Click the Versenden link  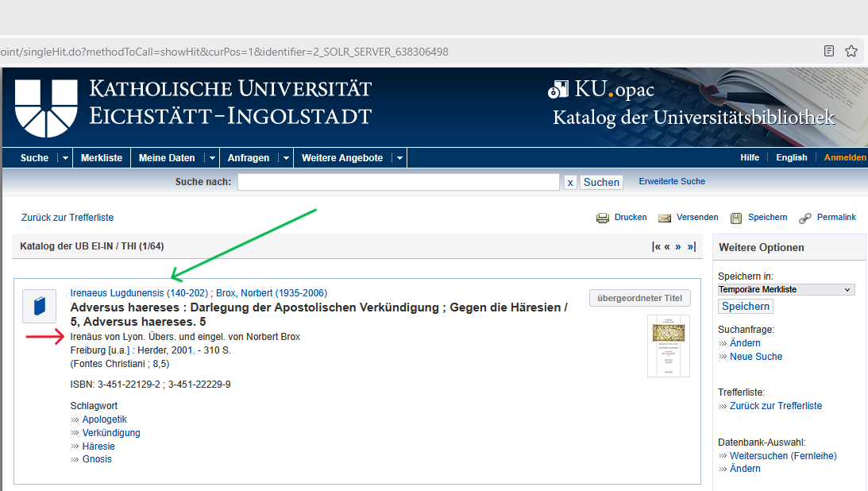click(x=697, y=217)
